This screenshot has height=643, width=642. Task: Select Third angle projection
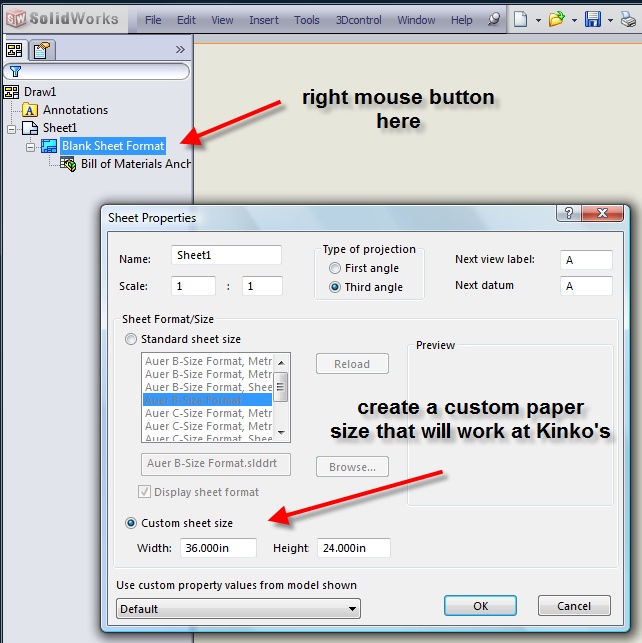click(x=335, y=287)
